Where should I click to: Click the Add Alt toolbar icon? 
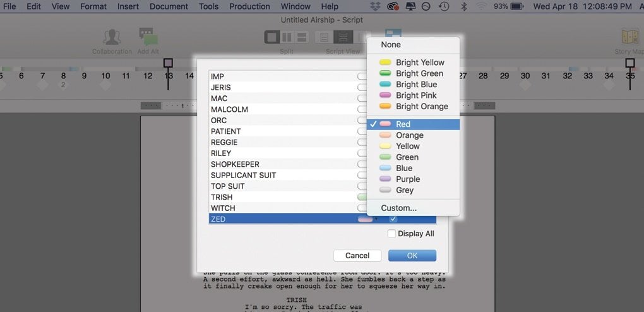pyautogui.click(x=148, y=38)
